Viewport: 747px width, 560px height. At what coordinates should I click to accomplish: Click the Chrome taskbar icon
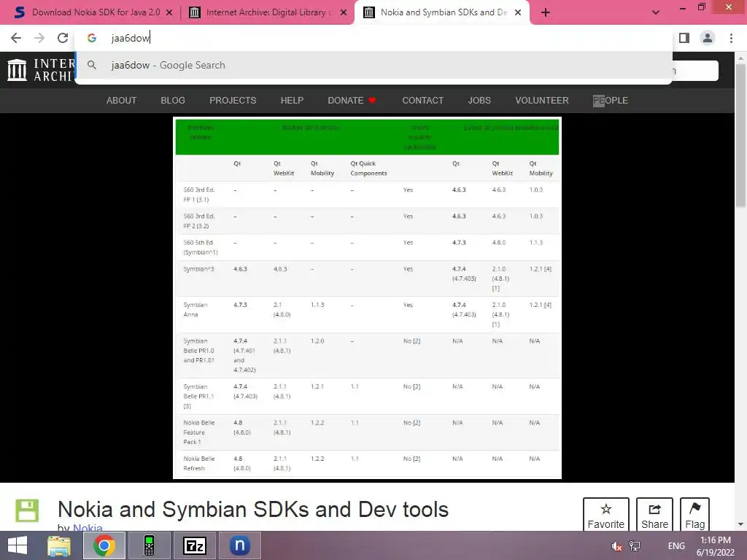[x=104, y=545]
